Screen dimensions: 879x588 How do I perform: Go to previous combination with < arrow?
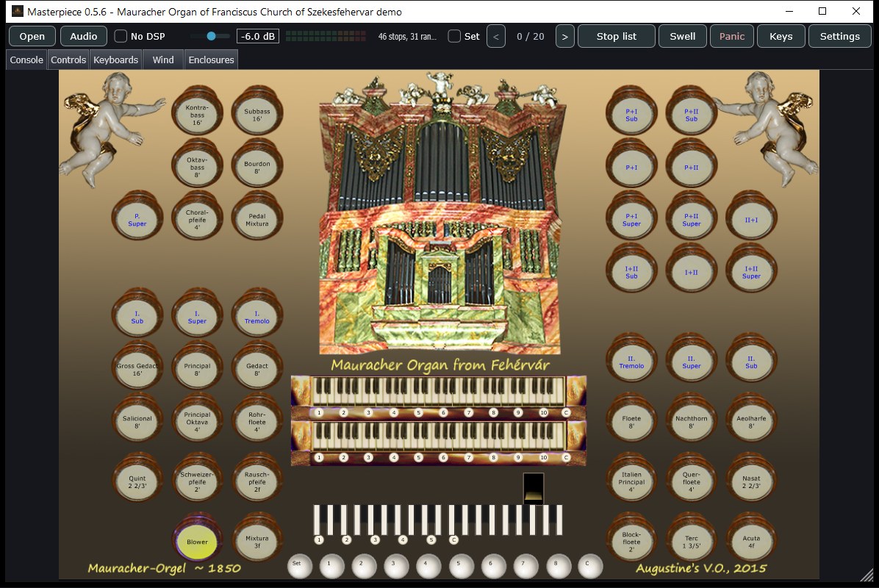(495, 37)
